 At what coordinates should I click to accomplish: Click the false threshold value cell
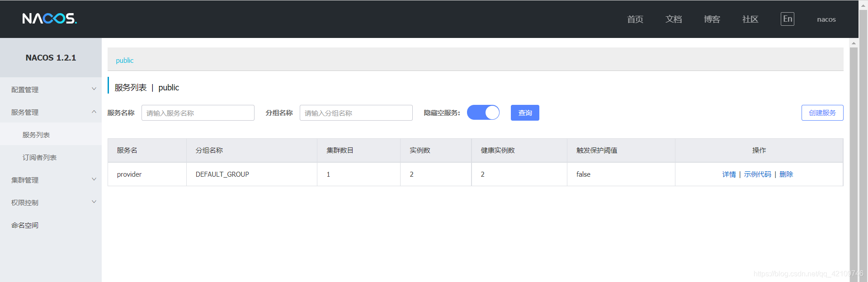click(x=621, y=174)
